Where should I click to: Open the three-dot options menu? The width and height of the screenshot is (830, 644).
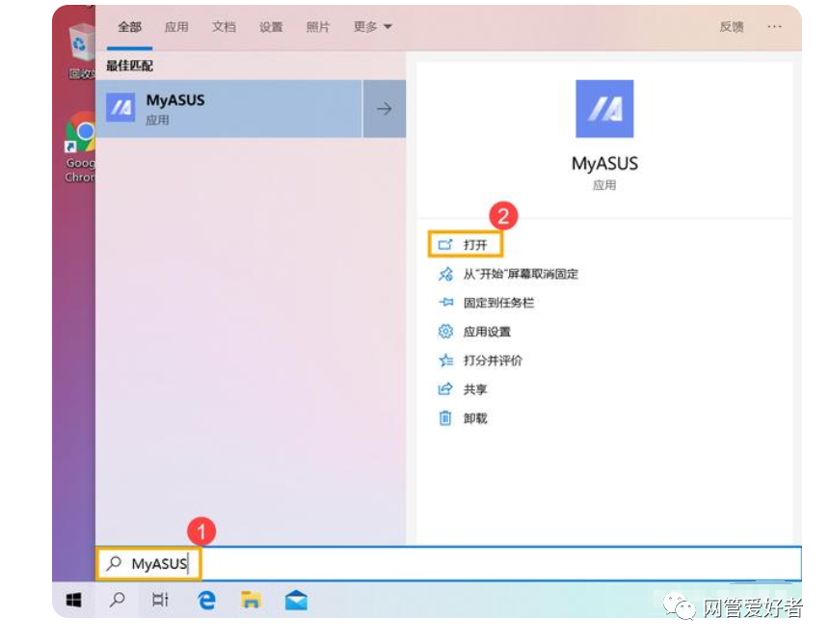[x=774, y=26]
